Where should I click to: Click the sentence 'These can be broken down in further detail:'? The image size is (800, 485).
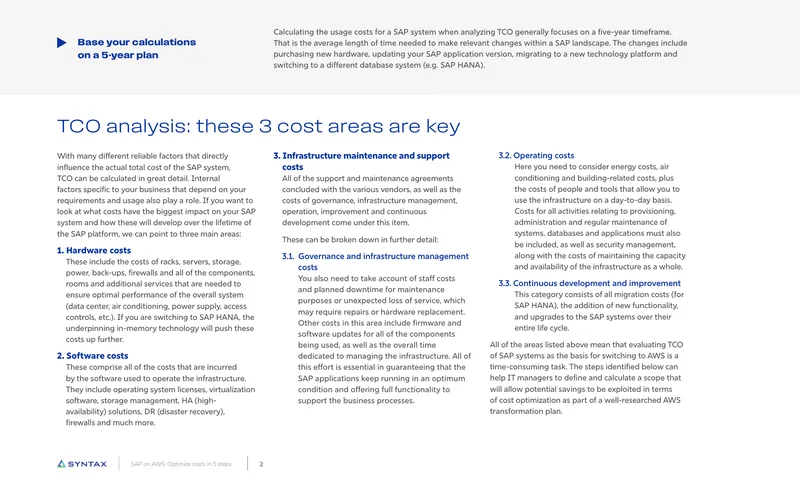click(360, 239)
